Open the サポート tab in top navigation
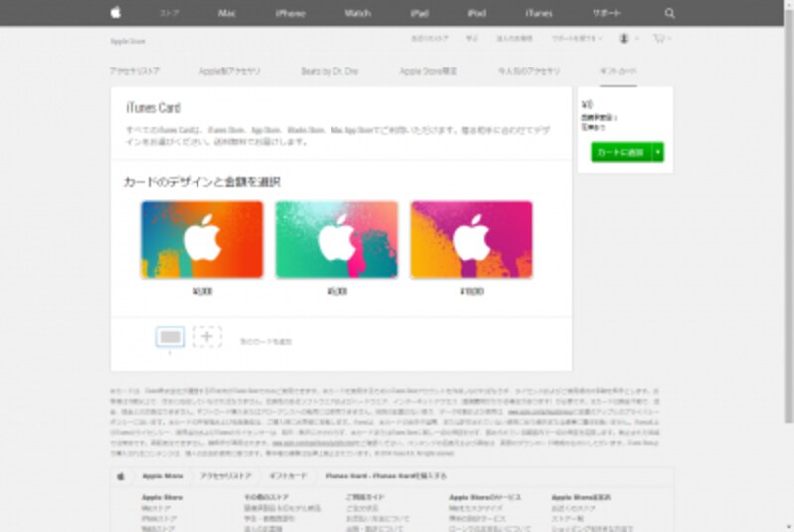This screenshot has height=532, width=794. [606, 13]
